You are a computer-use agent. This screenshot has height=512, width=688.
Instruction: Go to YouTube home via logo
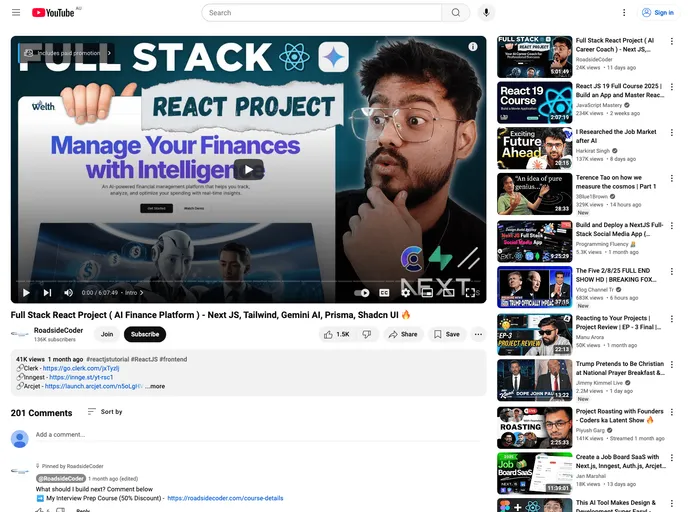pyautogui.click(x=53, y=13)
